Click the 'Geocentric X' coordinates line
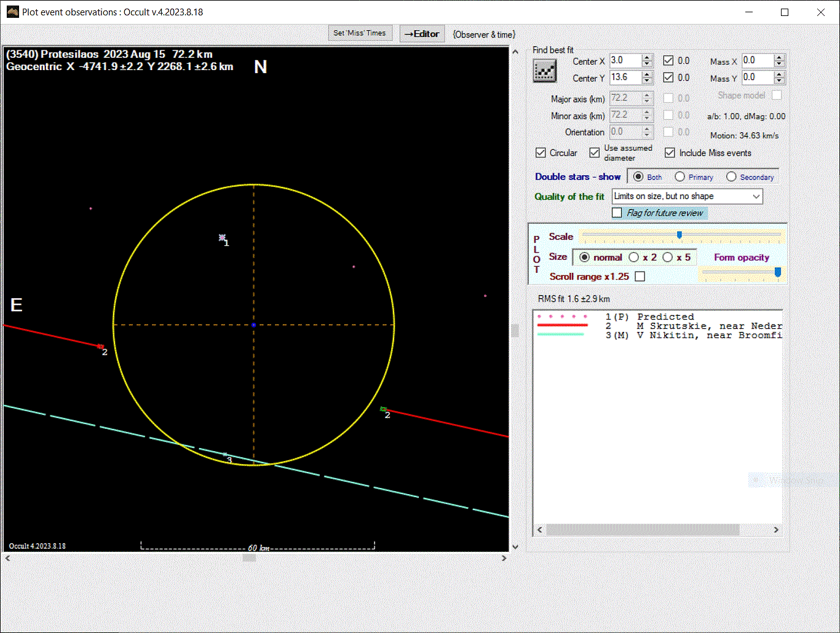840x633 pixels. pos(119,66)
